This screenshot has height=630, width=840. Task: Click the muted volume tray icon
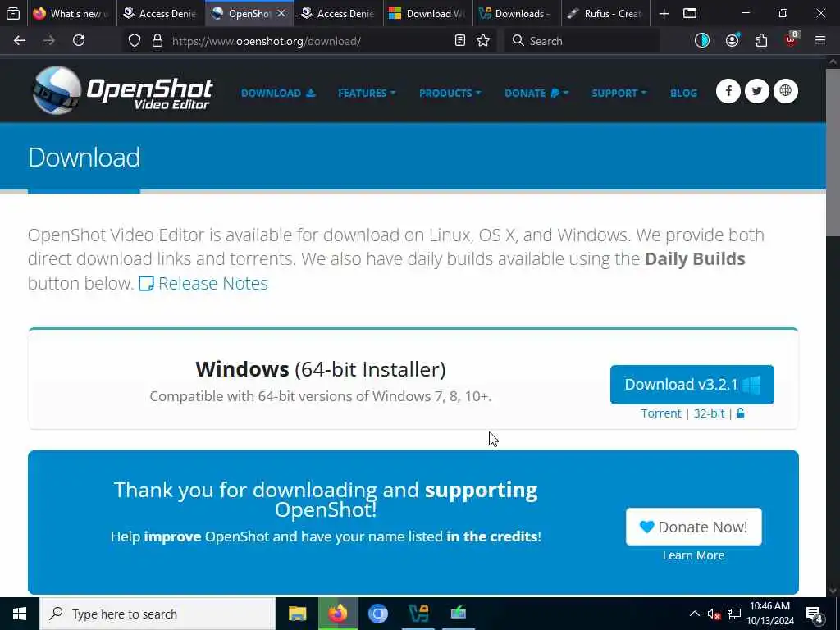(x=714, y=614)
